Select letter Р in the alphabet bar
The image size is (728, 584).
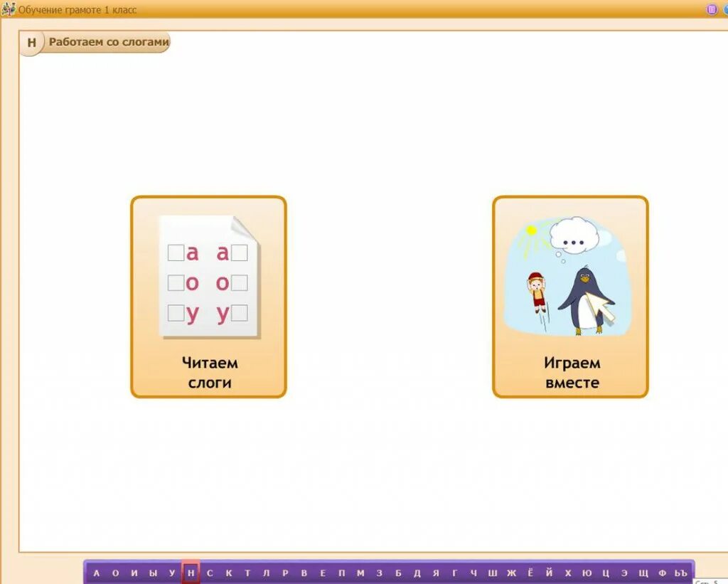click(285, 573)
